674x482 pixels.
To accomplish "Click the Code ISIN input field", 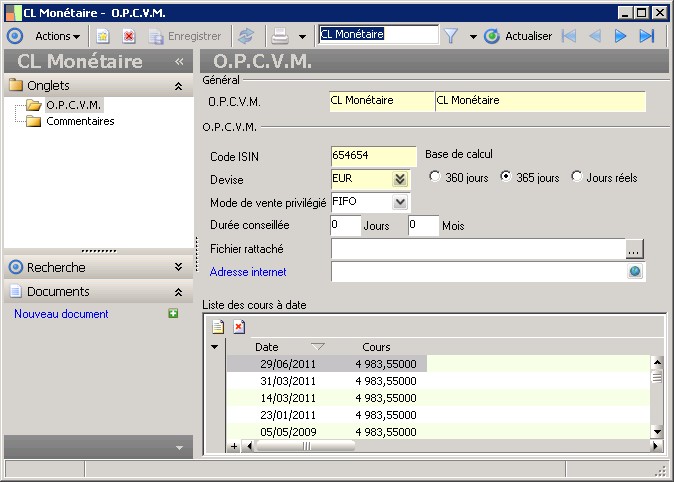I will click(x=373, y=157).
